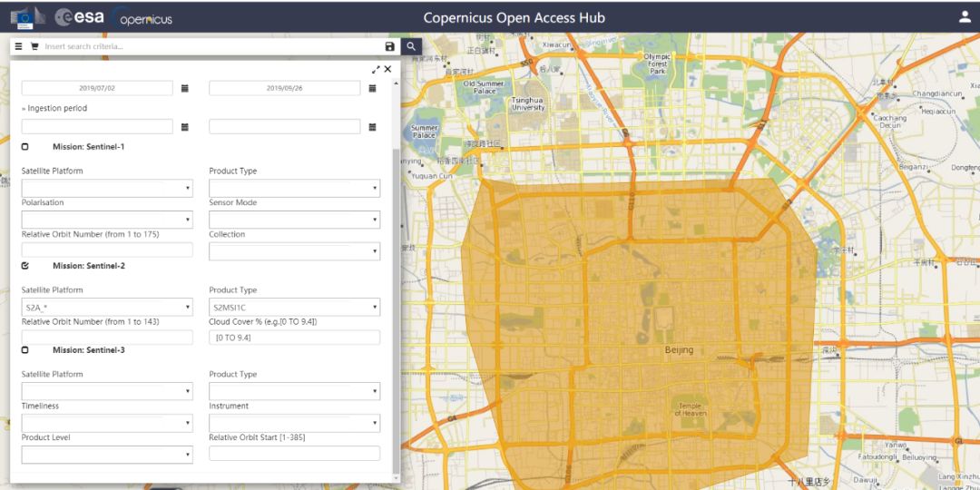The width and height of the screenshot is (980, 490).
Task: Open calendar for 2019/09/26 end date
Action: pos(373,88)
